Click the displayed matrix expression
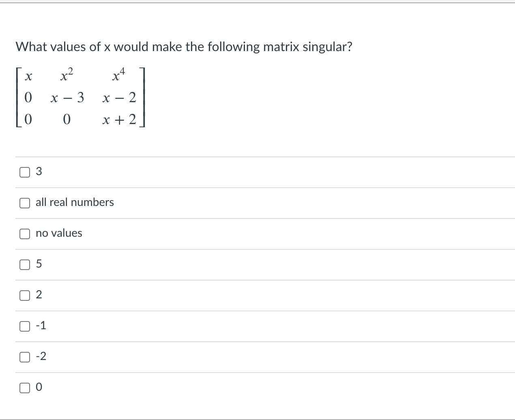 (x=80, y=97)
